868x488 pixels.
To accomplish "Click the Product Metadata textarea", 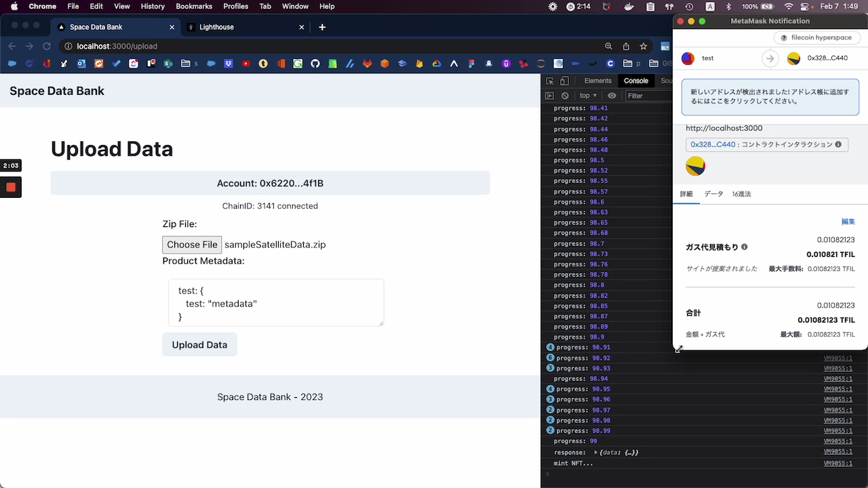I will coord(276,302).
